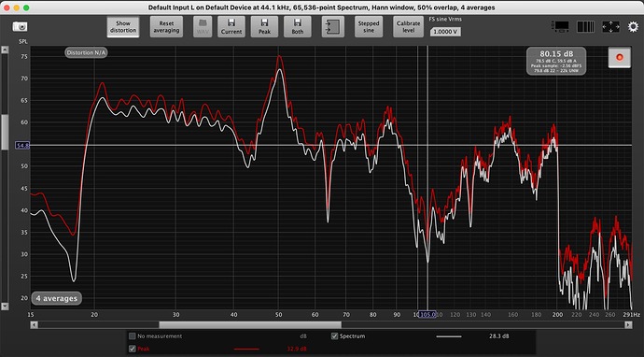Screen dimensions: 644x357
Task: Open the Stepped sine measurement
Action: (369, 27)
